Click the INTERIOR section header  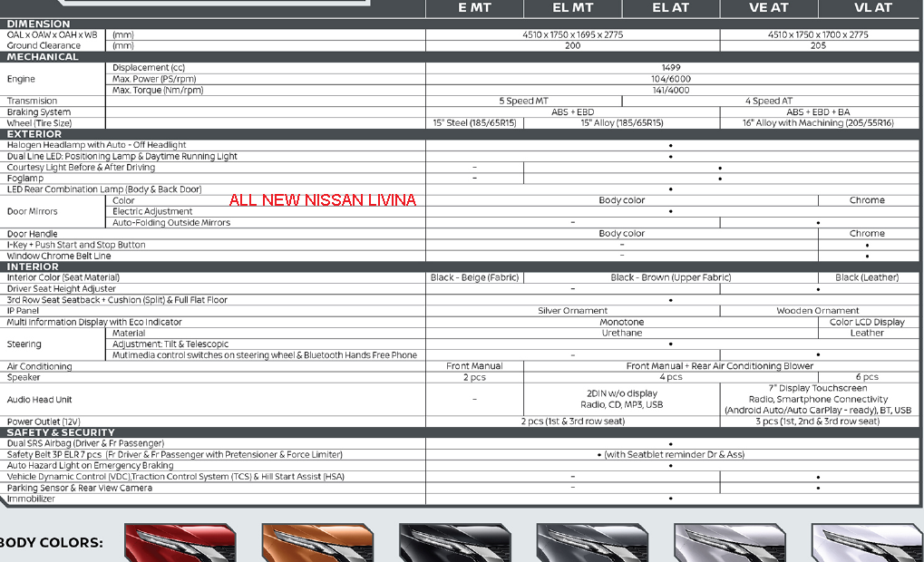(33, 266)
